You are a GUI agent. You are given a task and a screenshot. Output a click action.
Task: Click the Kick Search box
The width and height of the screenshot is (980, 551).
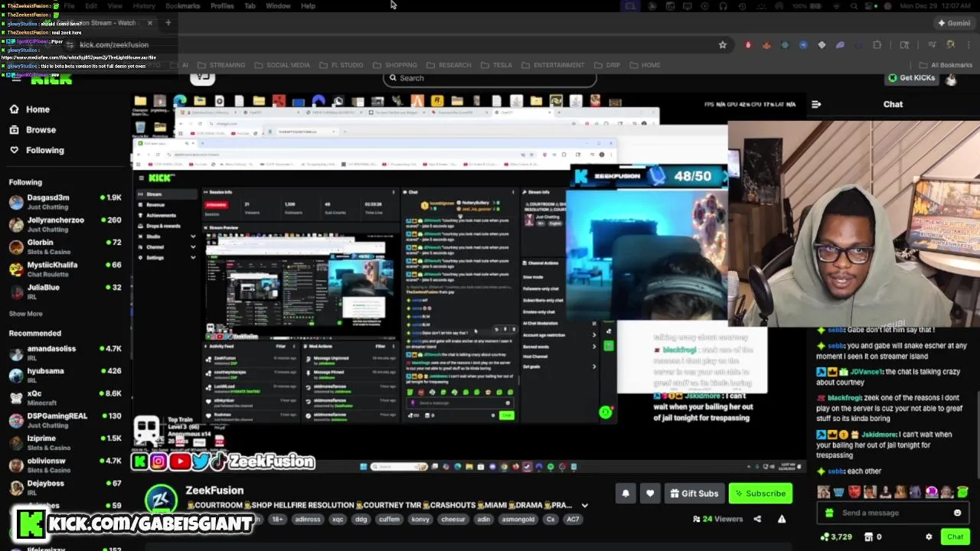click(x=490, y=78)
